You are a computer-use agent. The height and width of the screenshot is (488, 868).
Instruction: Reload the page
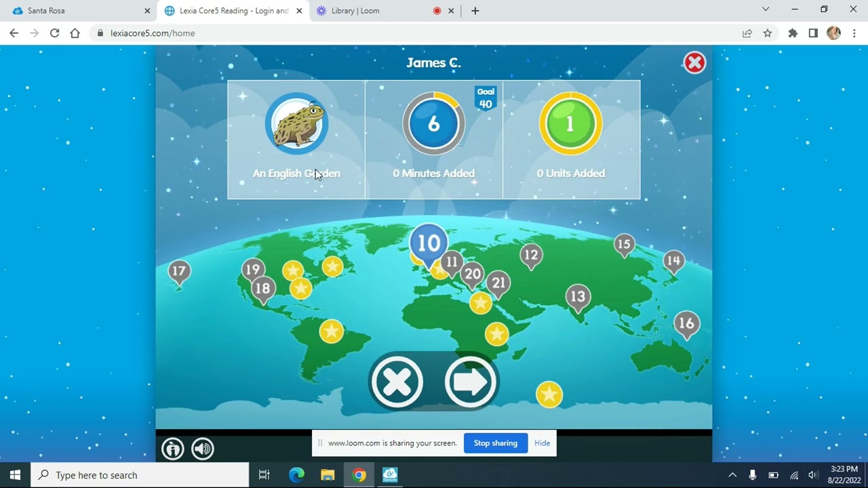[54, 33]
